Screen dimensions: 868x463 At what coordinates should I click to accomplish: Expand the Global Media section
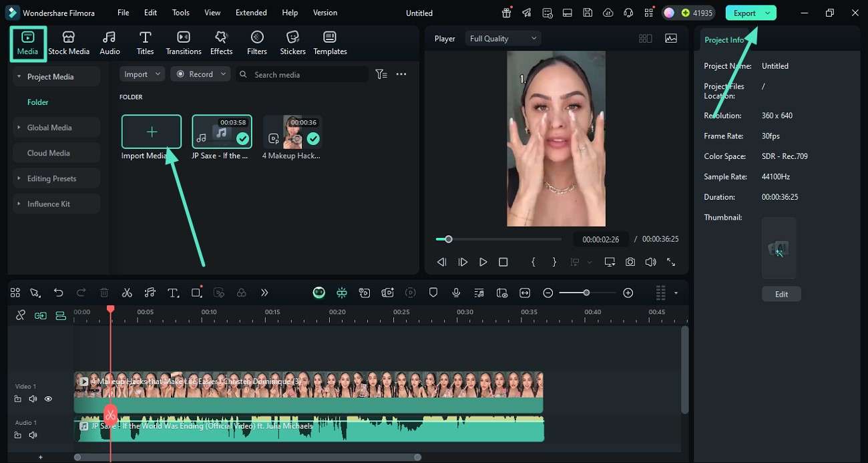[x=56, y=128]
